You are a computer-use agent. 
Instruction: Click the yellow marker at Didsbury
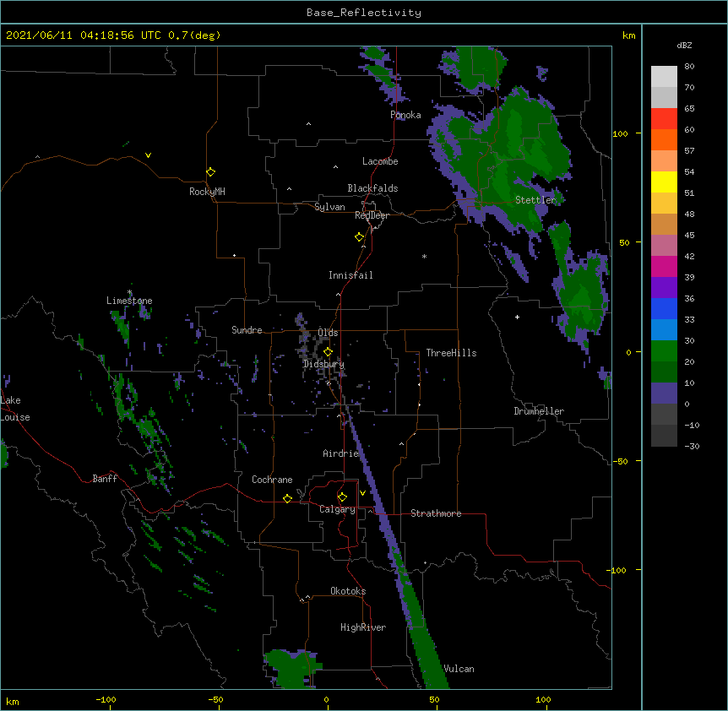pos(328,352)
